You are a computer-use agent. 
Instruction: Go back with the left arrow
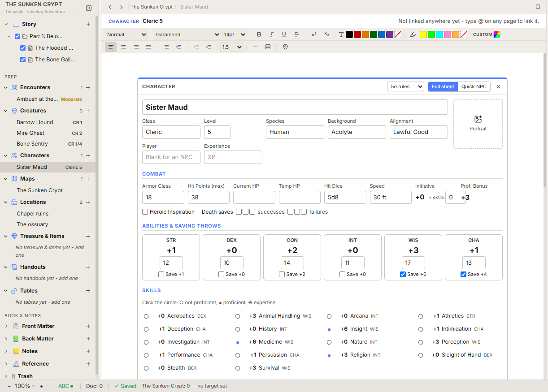coord(110,7)
